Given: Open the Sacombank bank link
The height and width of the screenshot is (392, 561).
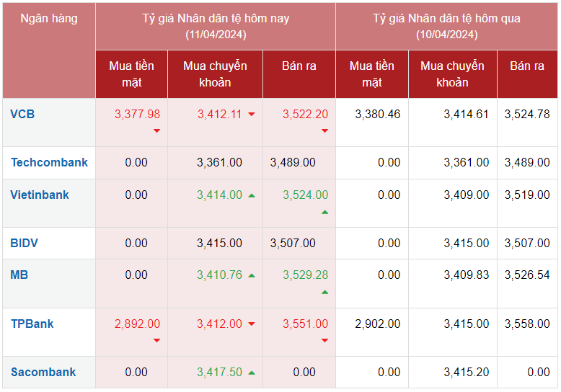Looking at the screenshot, I should (x=43, y=372).
